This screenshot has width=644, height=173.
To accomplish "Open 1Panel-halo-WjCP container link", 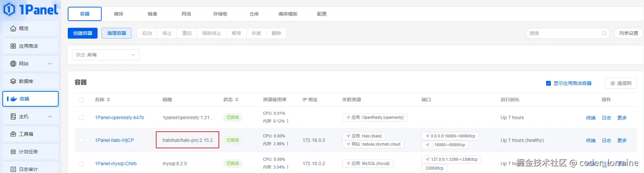I will pos(115,140).
